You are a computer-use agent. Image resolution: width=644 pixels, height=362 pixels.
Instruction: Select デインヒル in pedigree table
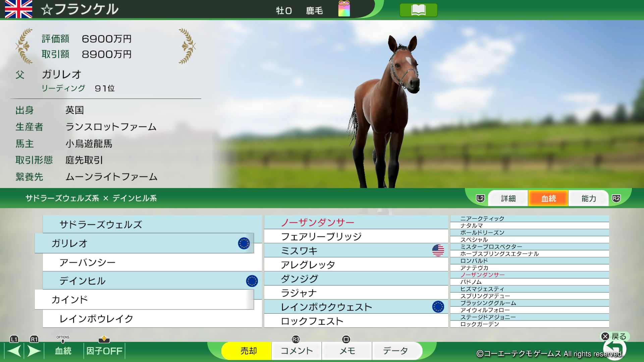tap(152, 281)
